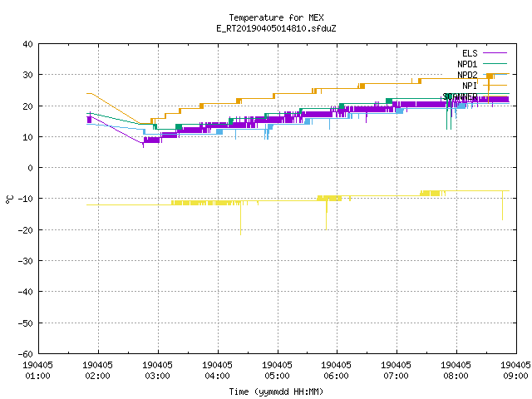Click the chart title 'Temperature for MEX'
The width and height of the screenshot is (532, 399).
pyautogui.click(x=276, y=17)
